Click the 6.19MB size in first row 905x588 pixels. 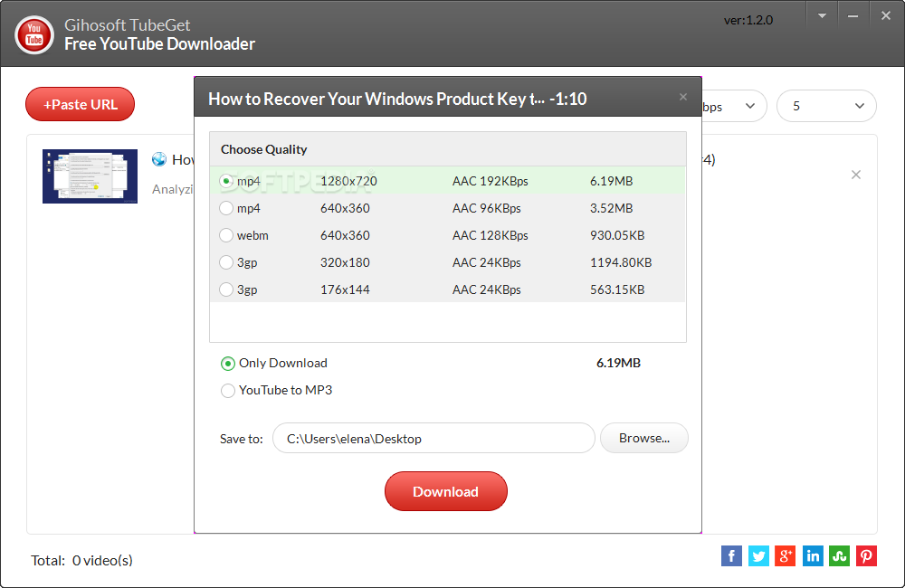pyautogui.click(x=611, y=181)
